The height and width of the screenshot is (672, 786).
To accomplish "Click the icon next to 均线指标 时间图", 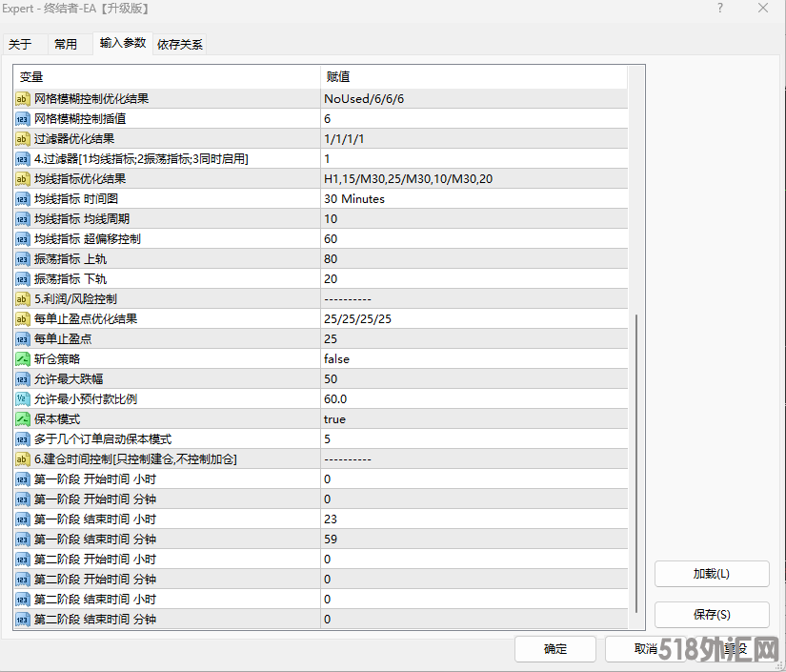I will 23,199.
